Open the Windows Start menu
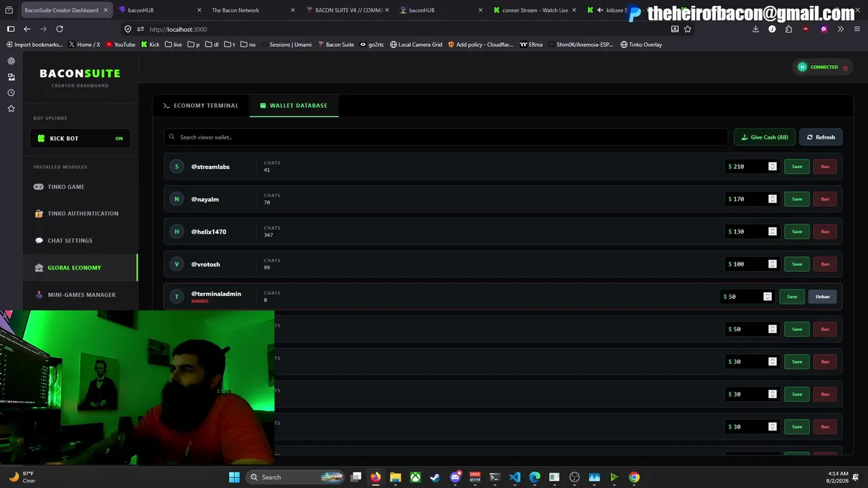868x488 pixels. tap(234, 477)
